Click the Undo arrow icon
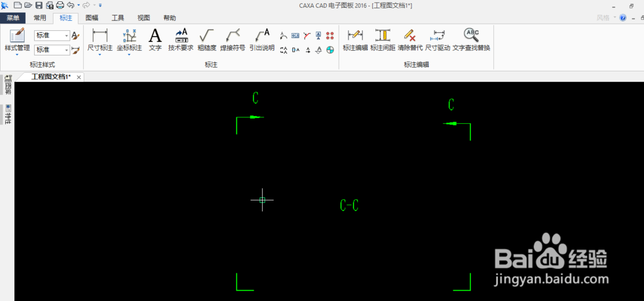The height and width of the screenshot is (301, 644). [71, 5]
